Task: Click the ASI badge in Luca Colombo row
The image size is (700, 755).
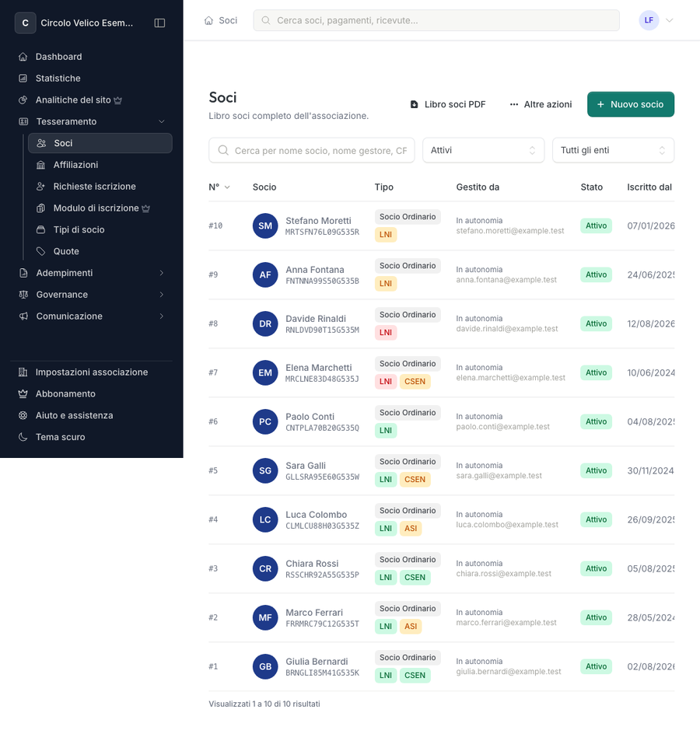Action: (411, 529)
